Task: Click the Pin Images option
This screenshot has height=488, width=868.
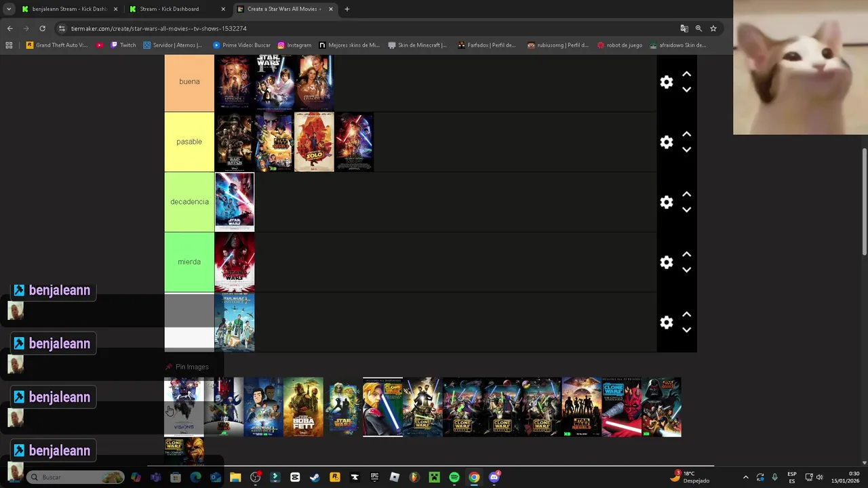Action: (187, 367)
